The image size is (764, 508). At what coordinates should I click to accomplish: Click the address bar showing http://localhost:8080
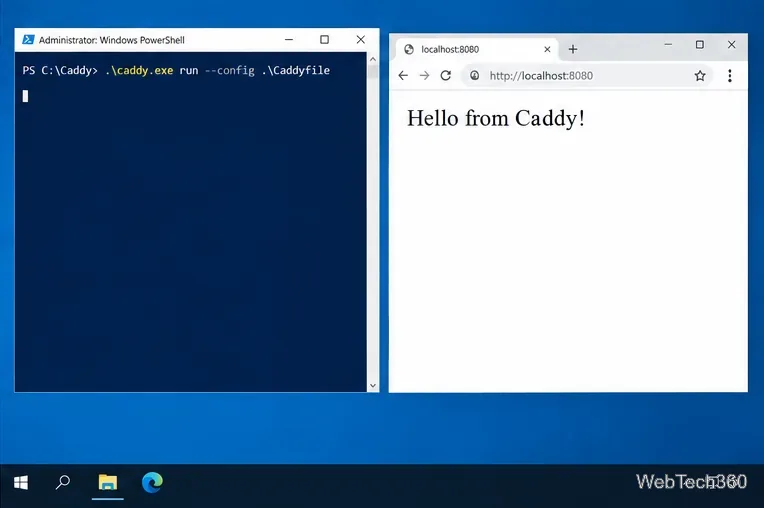[586, 75]
